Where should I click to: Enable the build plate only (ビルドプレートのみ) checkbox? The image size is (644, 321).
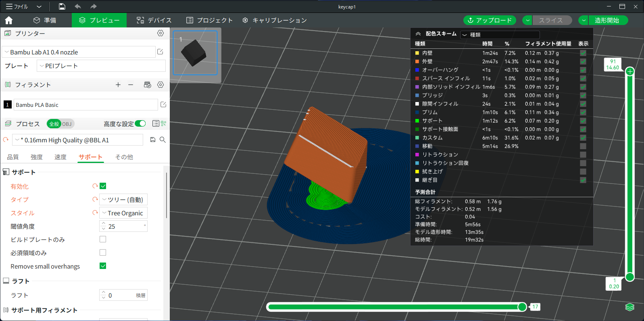(x=103, y=239)
